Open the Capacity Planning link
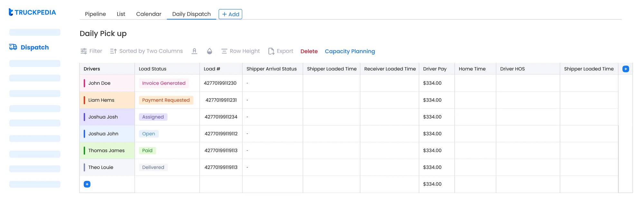This screenshot has width=644, height=207. [350, 51]
